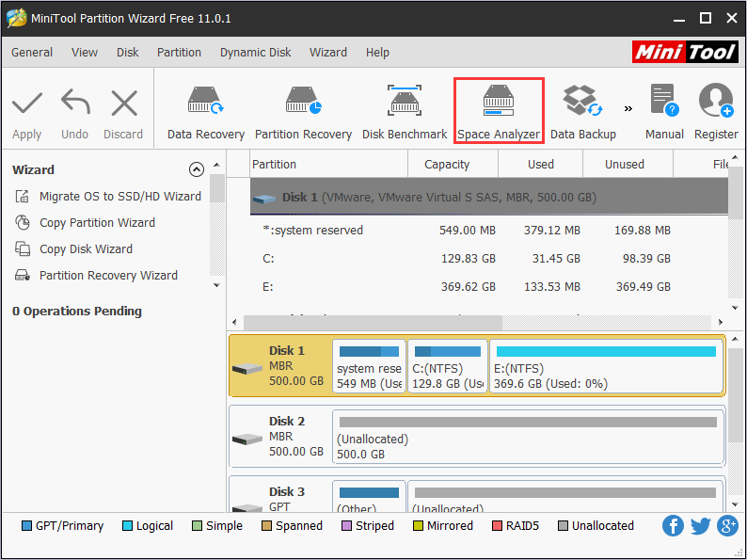
Task: Open the Wizard menu
Action: coord(328,53)
